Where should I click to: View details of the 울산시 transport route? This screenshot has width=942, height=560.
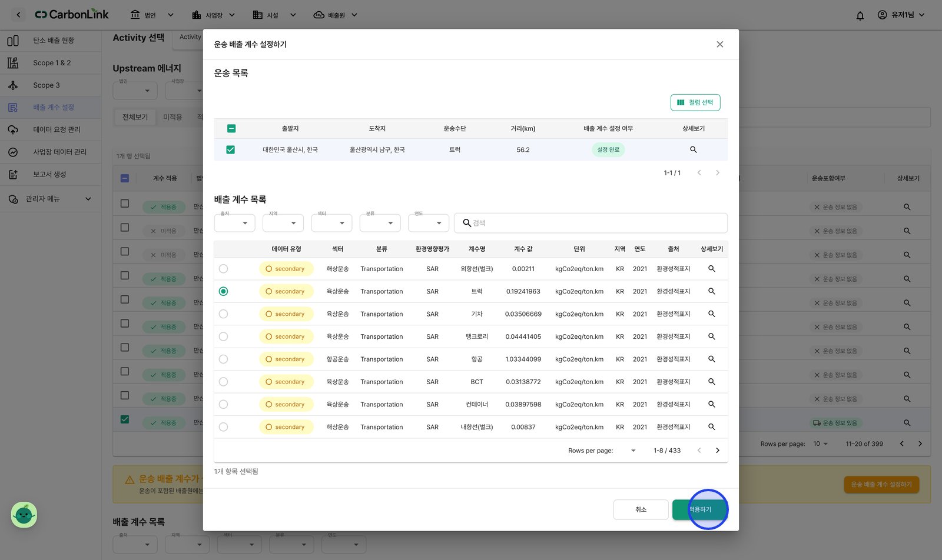pos(694,149)
